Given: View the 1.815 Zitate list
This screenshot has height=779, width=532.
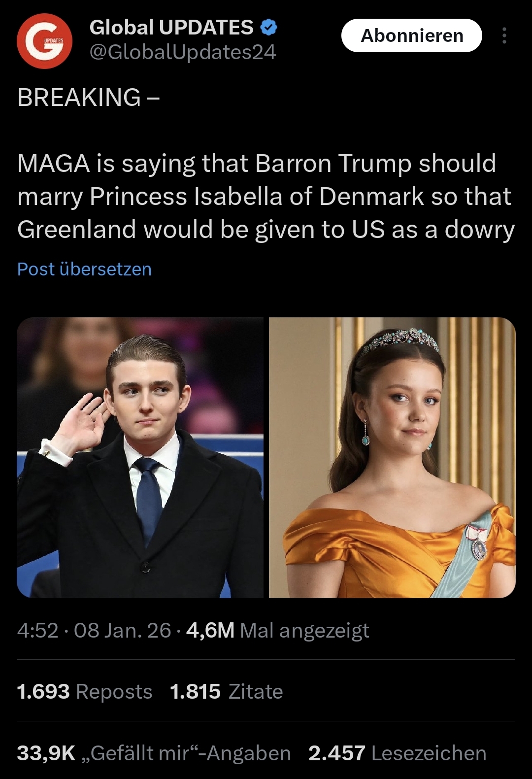Looking at the screenshot, I should click(227, 691).
